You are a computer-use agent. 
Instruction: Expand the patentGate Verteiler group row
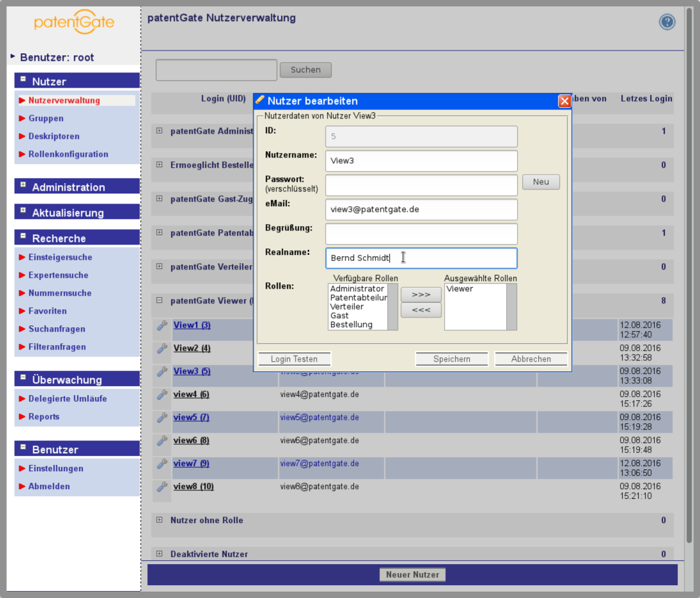click(x=159, y=266)
